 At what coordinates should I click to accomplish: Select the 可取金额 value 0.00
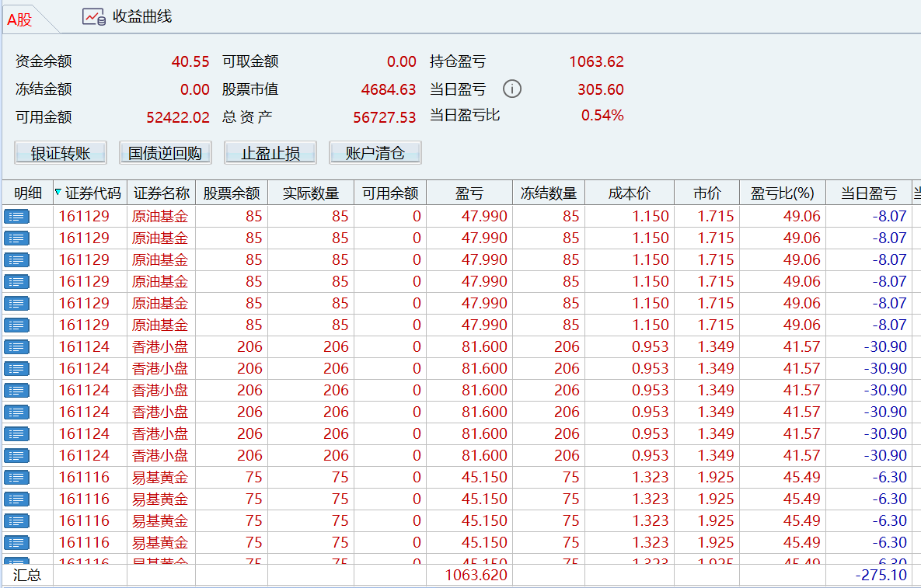coord(401,61)
